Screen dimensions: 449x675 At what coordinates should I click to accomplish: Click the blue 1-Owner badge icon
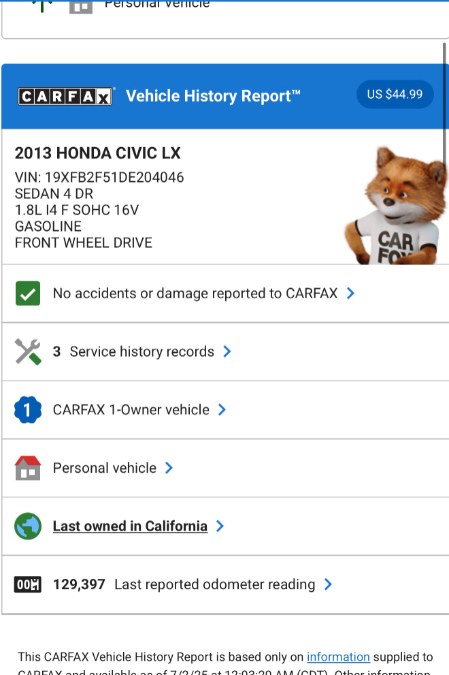tap(28, 409)
